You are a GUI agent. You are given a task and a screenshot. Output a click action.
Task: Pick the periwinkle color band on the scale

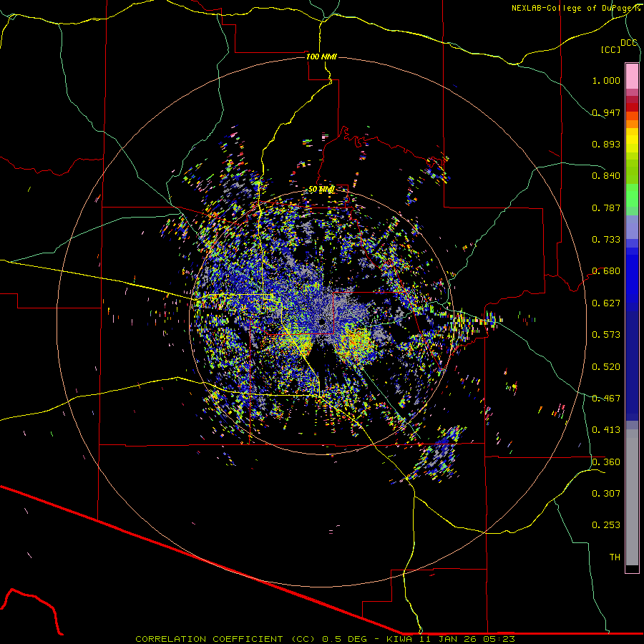pos(632,228)
